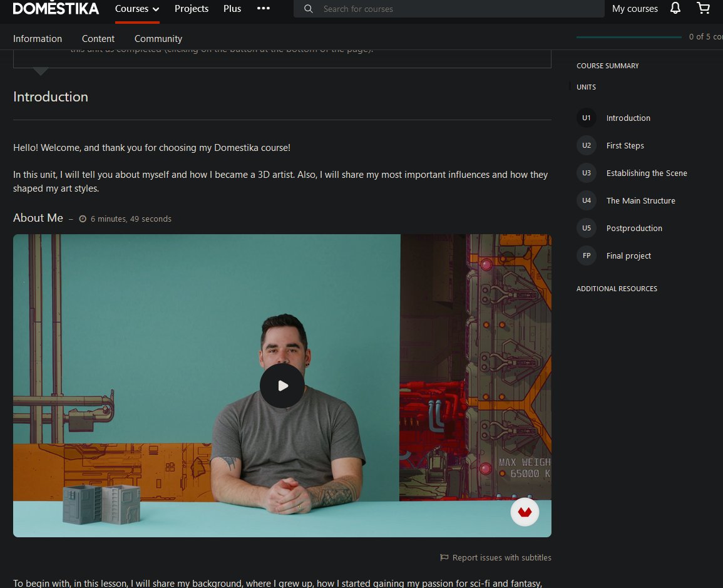Select the U2 unit badge
723x588 pixels.
pyautogui.click(x=587, y=145)
